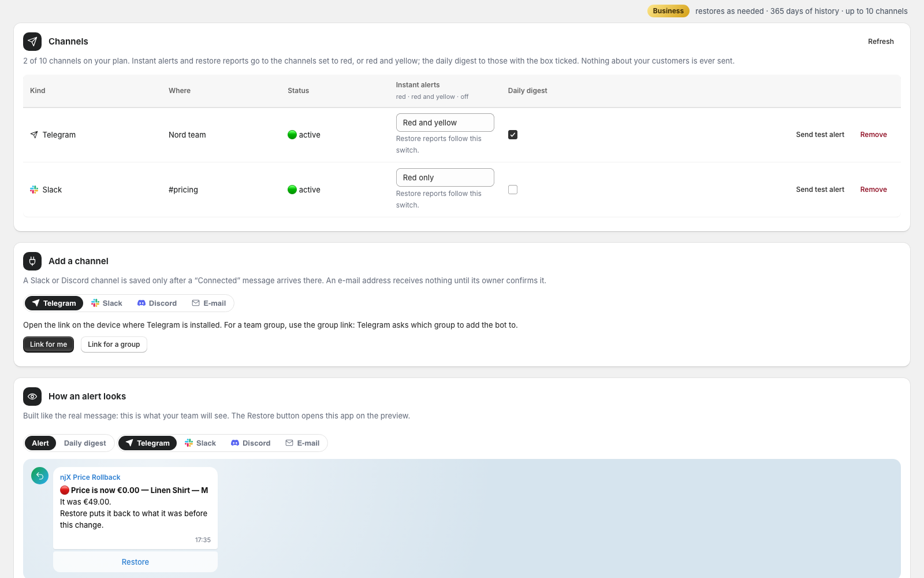This screenshot has width=924, height=578.
Task: Click the Business plan badge
Action: (668, 11)
